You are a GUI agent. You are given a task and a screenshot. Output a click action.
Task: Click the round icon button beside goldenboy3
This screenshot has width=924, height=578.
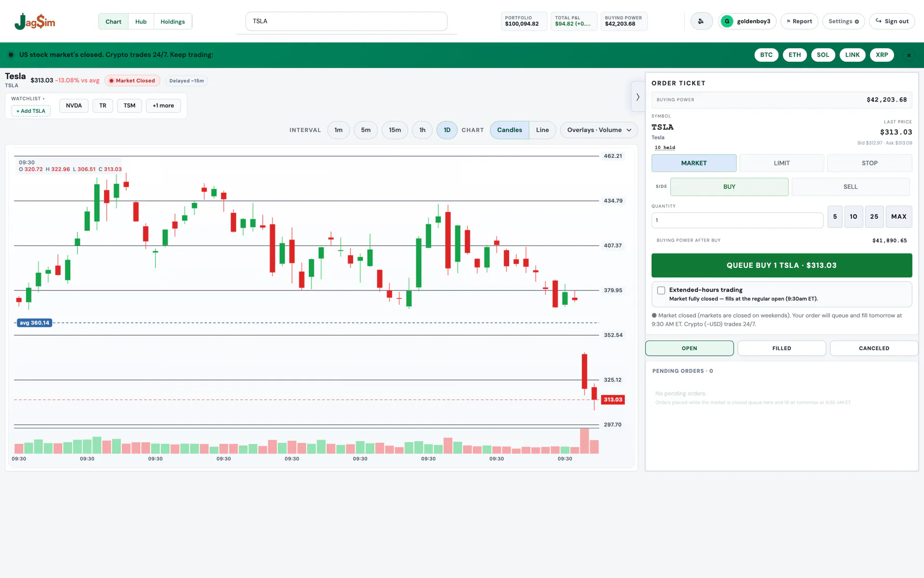coord(701,21)
